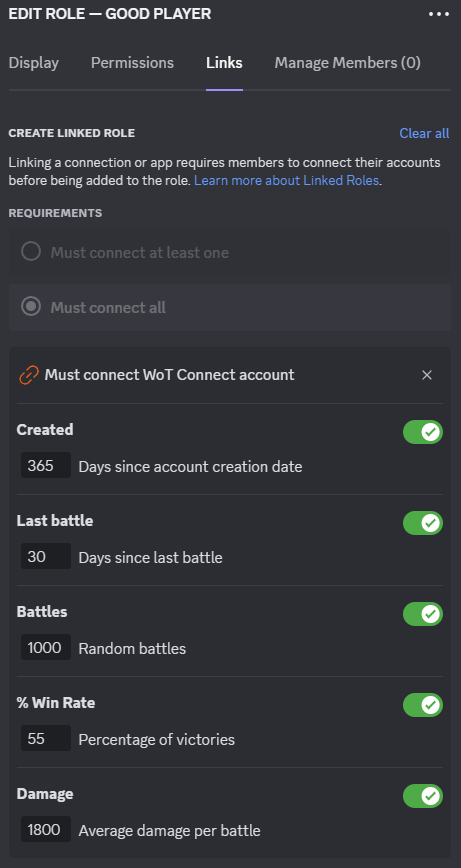Click the orange chain link icon

(29, 375)
